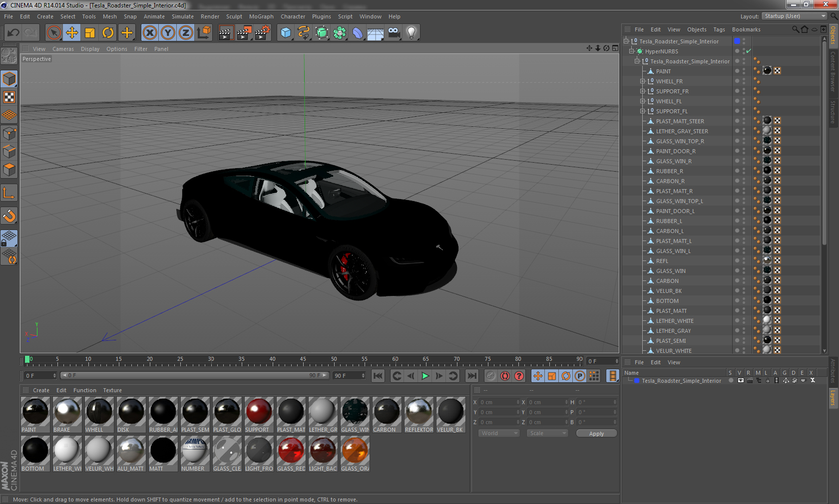This screenshot has width=839, height=504.
Task: Activate the Move tool
Action: 72,33
